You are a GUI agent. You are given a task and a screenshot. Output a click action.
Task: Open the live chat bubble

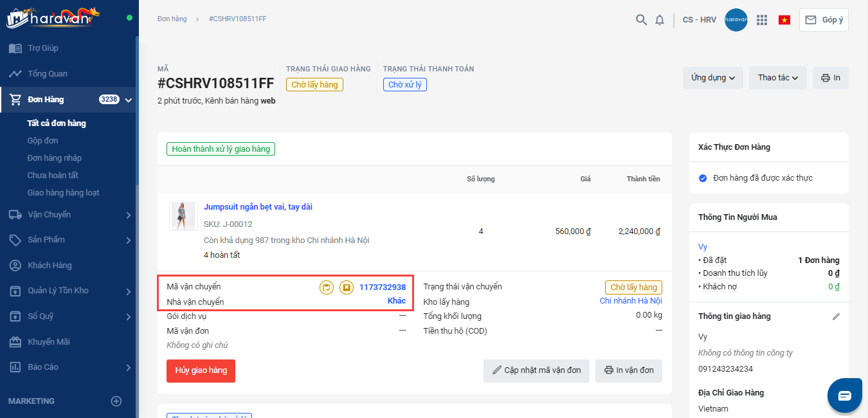click(x=844, y=395)
